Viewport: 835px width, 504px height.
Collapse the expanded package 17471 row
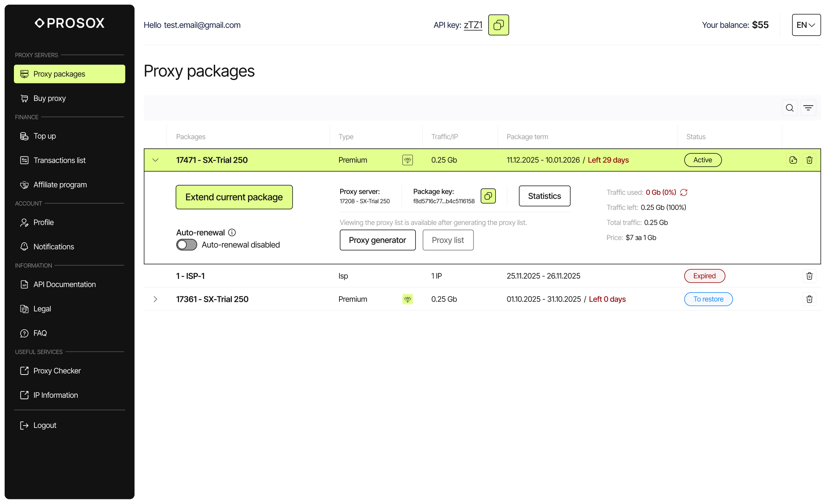click(155, 160)
